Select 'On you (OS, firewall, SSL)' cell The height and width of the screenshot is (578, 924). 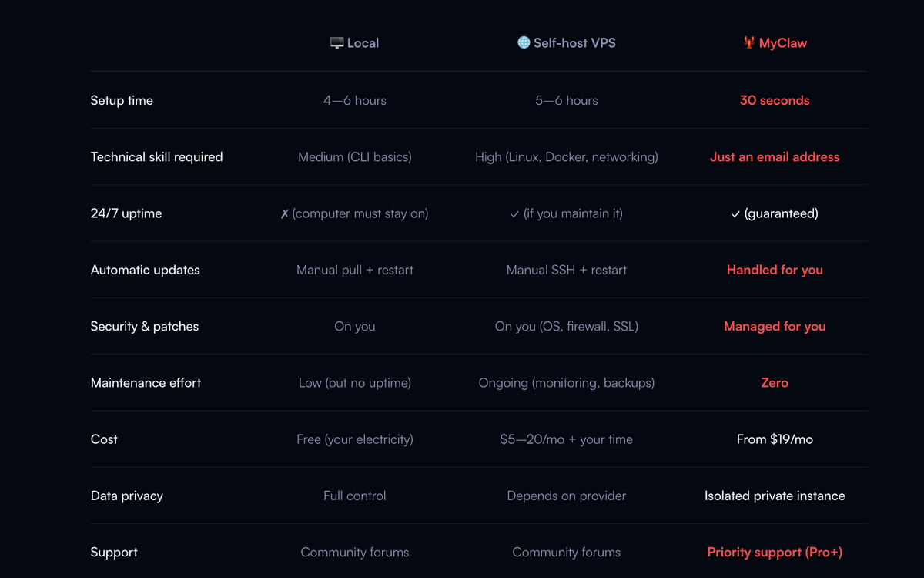[x=567, y=326]
